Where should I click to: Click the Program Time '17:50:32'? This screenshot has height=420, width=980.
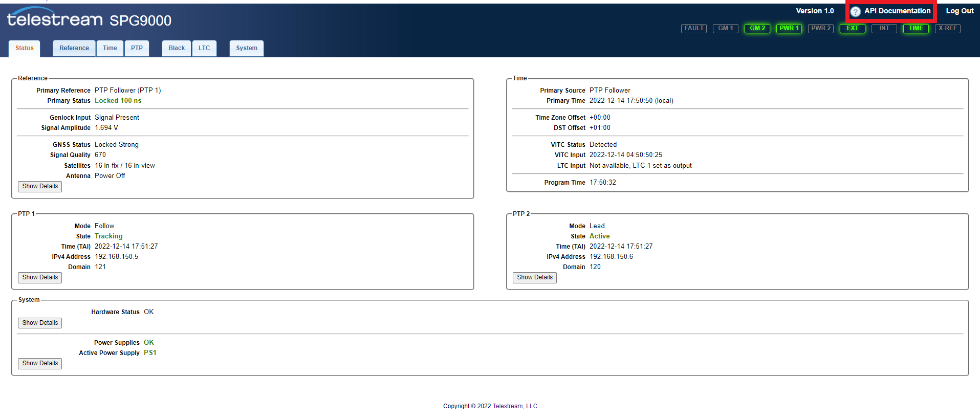[603, 183]
